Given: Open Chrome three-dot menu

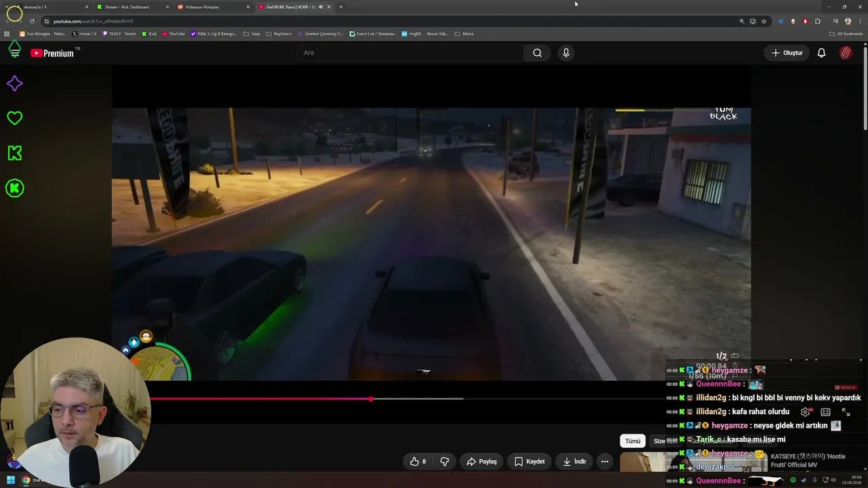Looking at the screenshot, I should click(x=860, y=21).
